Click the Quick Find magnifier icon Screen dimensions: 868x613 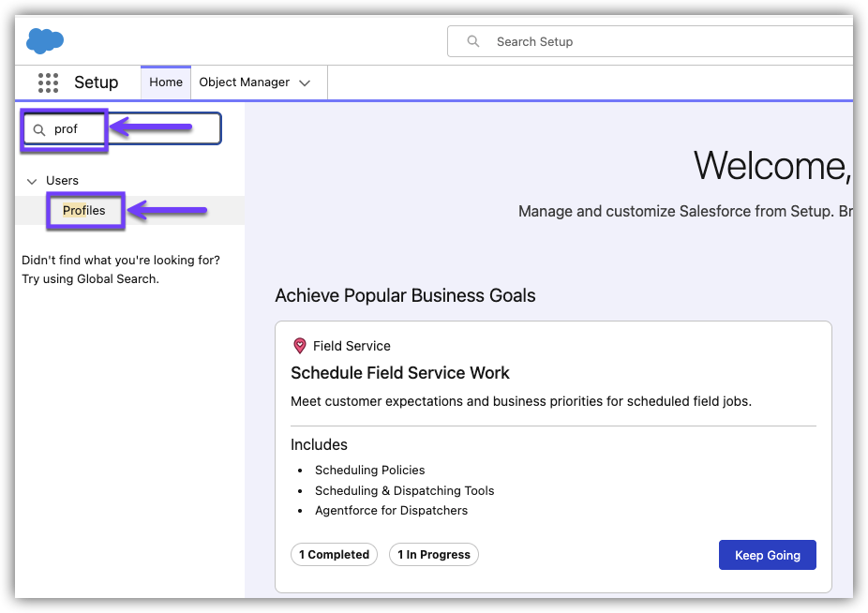[x=39, y=129]
